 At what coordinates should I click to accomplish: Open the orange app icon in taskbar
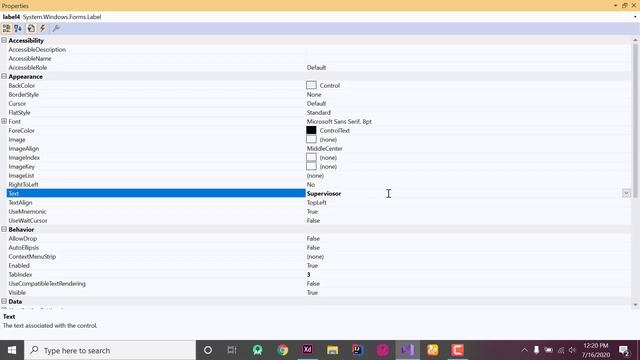433,350
